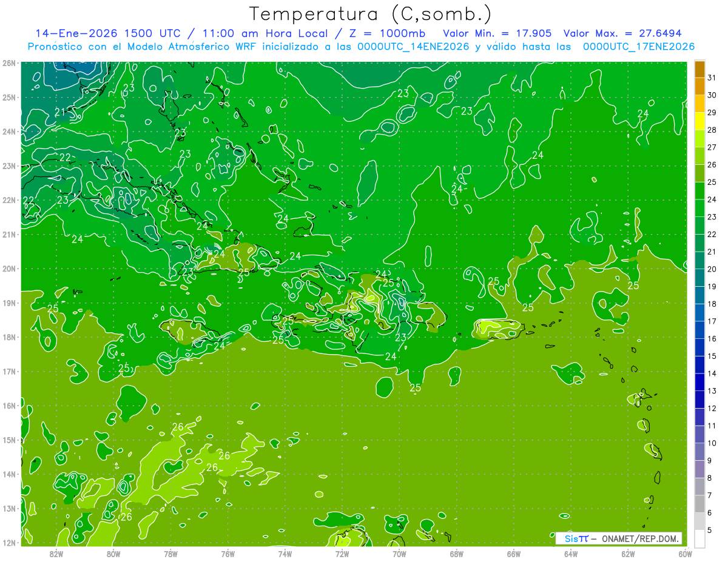This screenshot has width=728, height=562.
Task: Click the '14N' latitude axis label
Action: [8, 474]
